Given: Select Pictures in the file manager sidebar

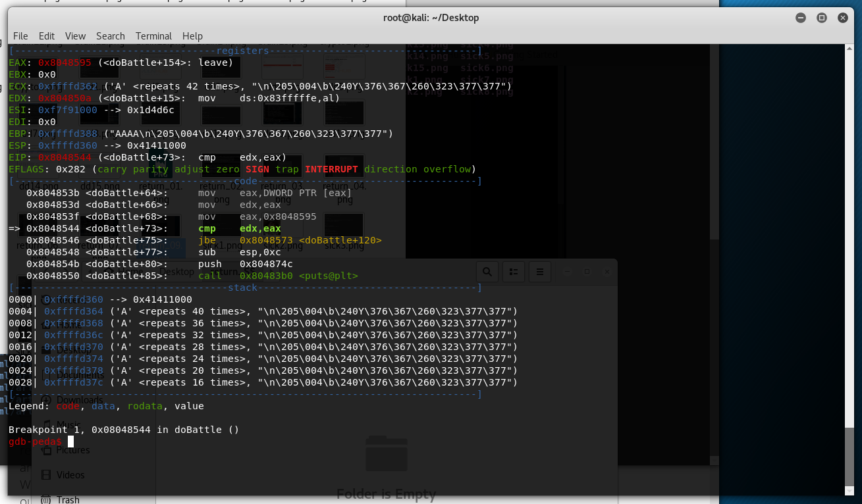Looking at the screenshot, I should (72, 450).
